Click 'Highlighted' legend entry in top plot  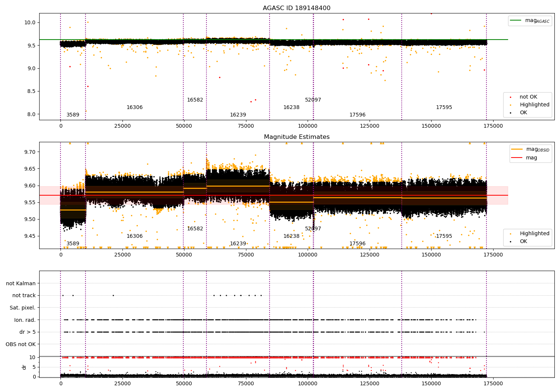529,105
